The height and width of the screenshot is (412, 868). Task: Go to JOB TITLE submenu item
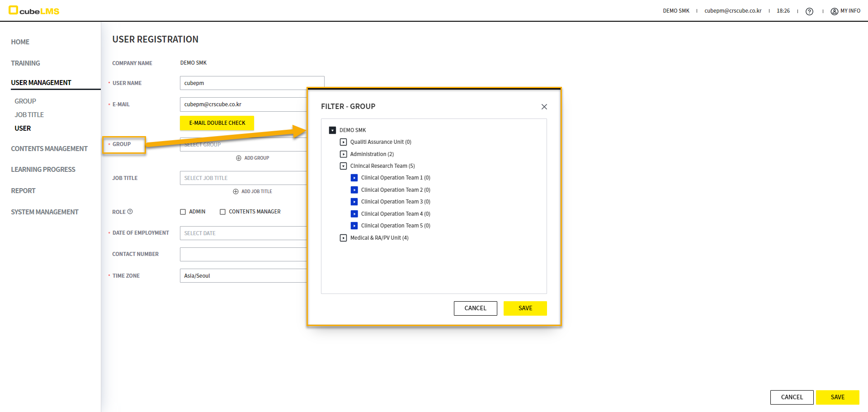tap(29, 115)
